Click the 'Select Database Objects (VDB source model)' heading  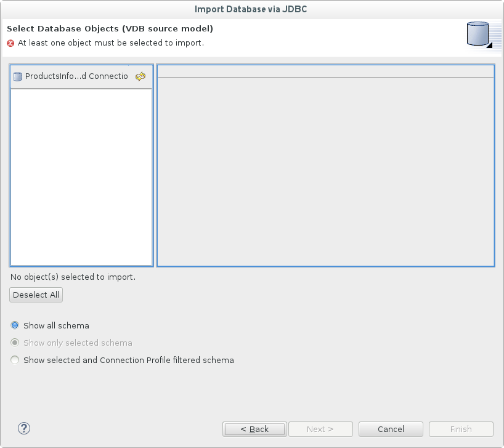pyautogui.click(x=110, y=28)
